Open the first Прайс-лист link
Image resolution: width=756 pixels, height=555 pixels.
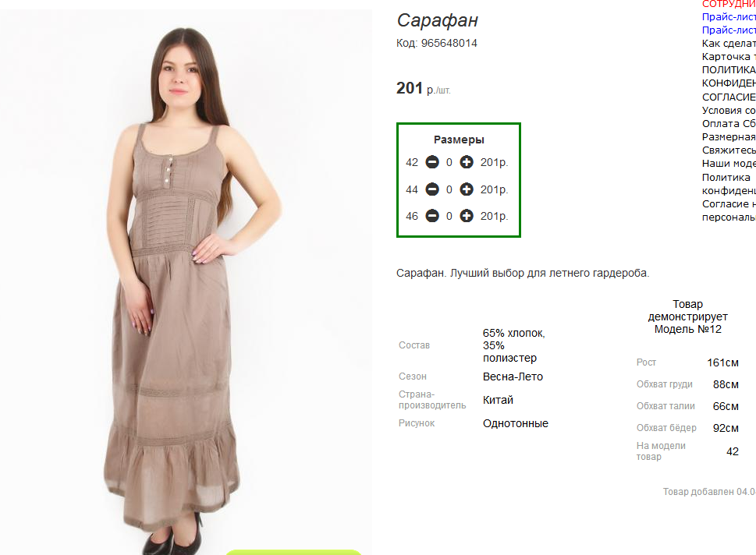point(729,17)
